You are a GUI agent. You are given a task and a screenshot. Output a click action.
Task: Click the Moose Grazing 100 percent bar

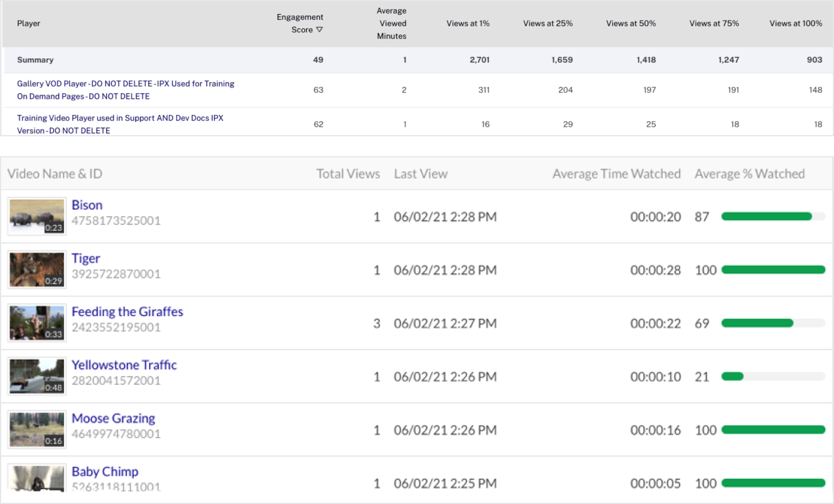774,430
